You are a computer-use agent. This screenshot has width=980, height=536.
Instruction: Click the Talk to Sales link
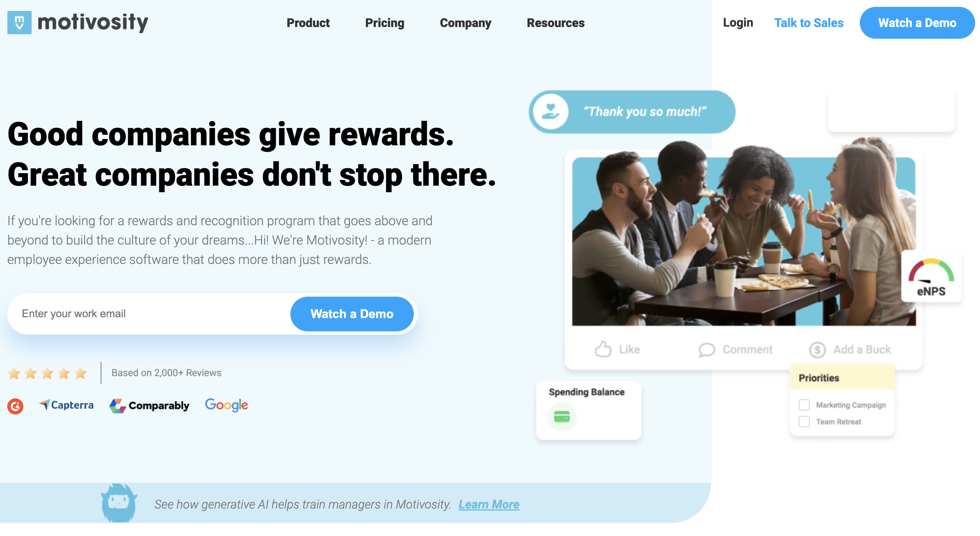click(x=809, y=23)
